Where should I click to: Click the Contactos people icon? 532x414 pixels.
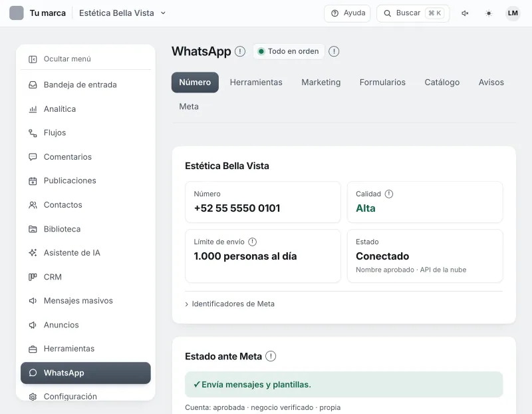[x=33, y=205]
